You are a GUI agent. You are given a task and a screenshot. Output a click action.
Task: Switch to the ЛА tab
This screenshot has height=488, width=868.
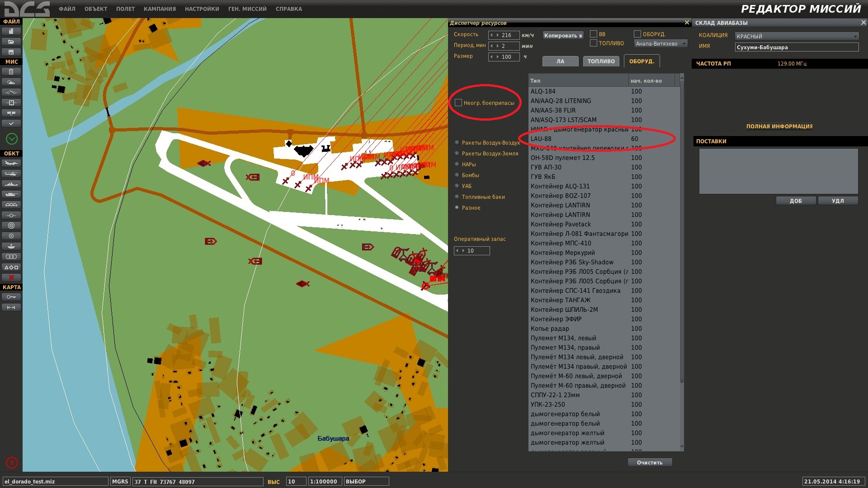560,61
